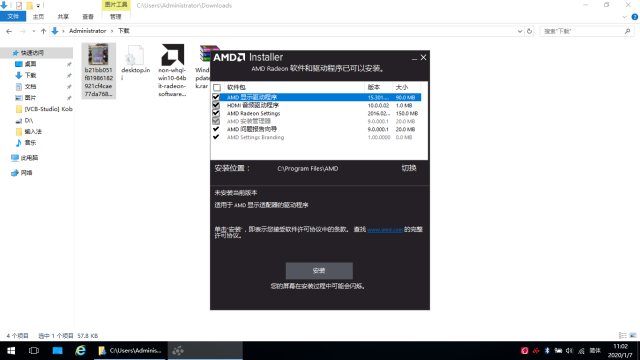Click the Forward arrow in Explorer
The height and width of the screenshot is (360, 640).
click(22, 31)
